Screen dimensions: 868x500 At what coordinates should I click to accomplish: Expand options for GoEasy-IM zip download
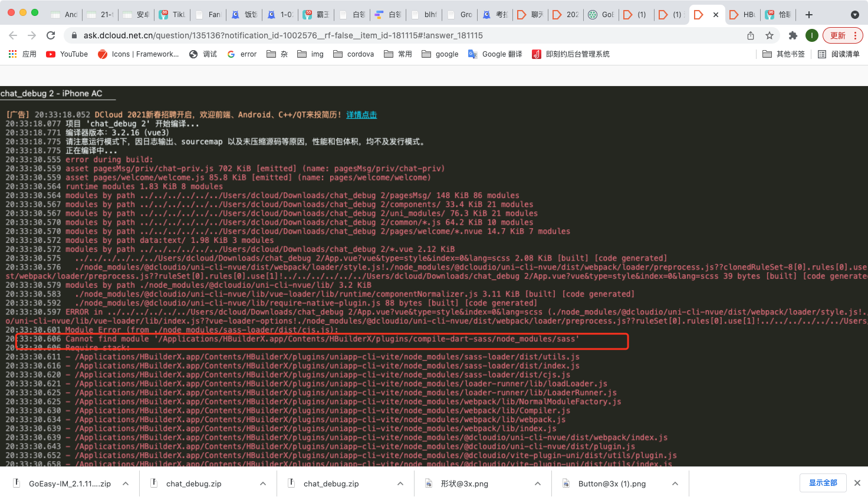coord(126,483)
